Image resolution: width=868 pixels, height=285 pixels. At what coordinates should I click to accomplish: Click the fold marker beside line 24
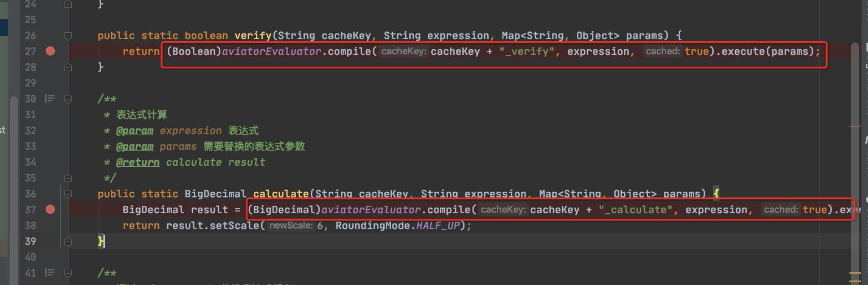click(x=68, y=4)
